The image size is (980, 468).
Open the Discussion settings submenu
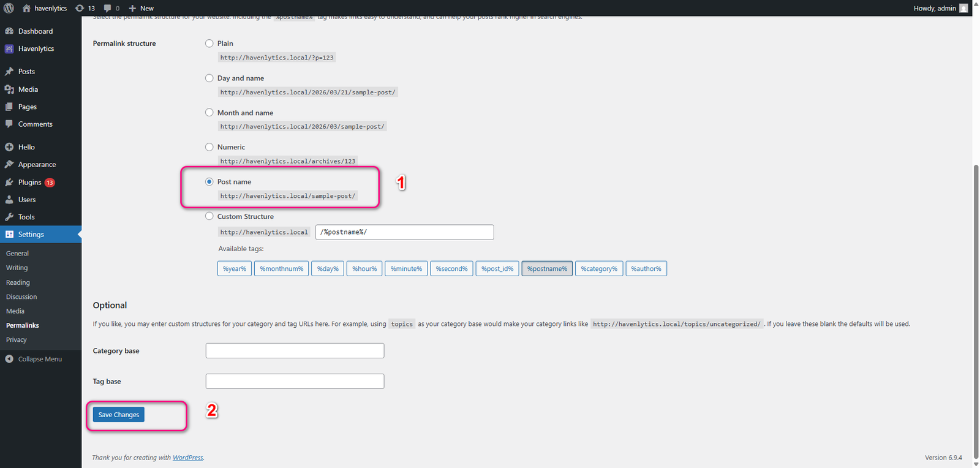click(21, 296)
